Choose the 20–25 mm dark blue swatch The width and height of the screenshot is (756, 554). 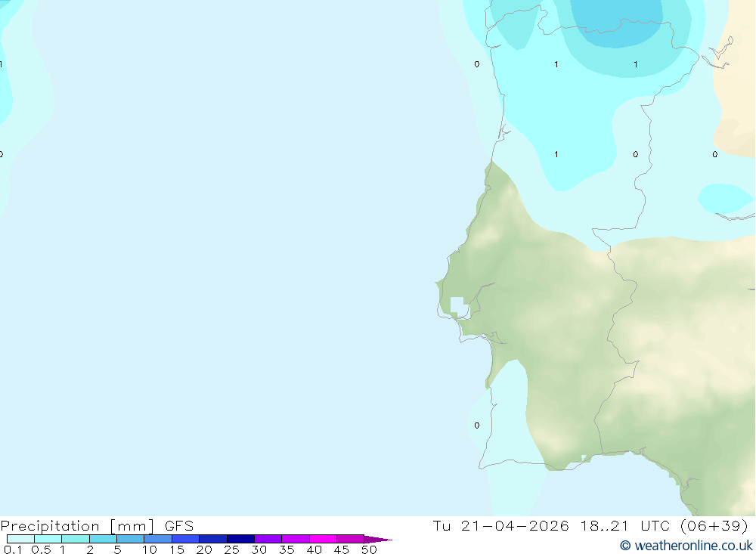pyautogui.click(x=213, y=539)
